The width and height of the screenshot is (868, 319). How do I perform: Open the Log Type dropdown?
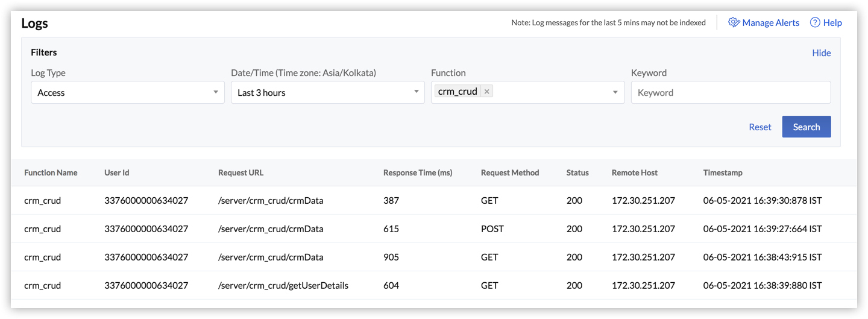click(x=128, y=92)
